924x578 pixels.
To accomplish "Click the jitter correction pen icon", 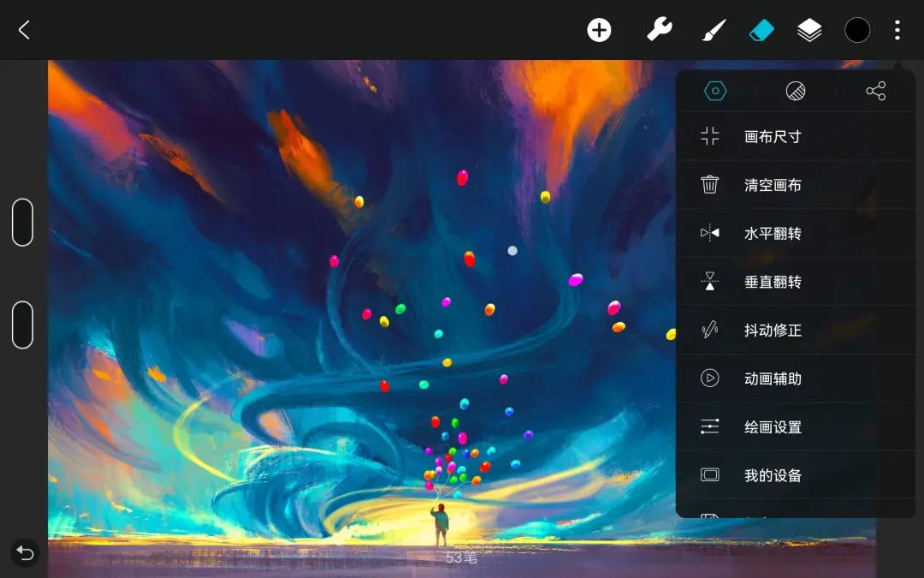I will click(709, 330).
